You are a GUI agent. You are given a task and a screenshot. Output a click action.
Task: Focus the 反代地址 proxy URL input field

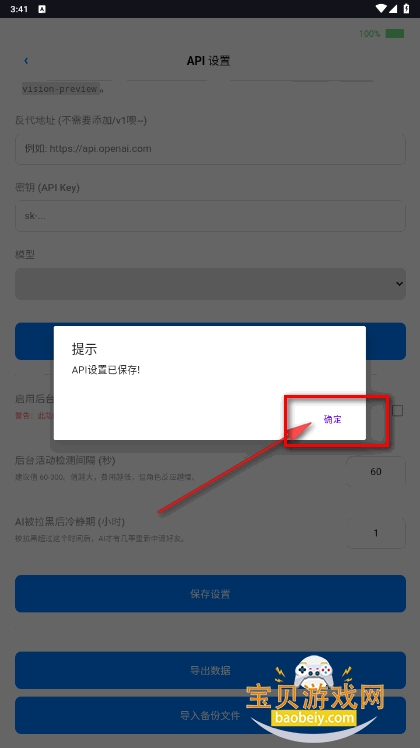point(210,149)
